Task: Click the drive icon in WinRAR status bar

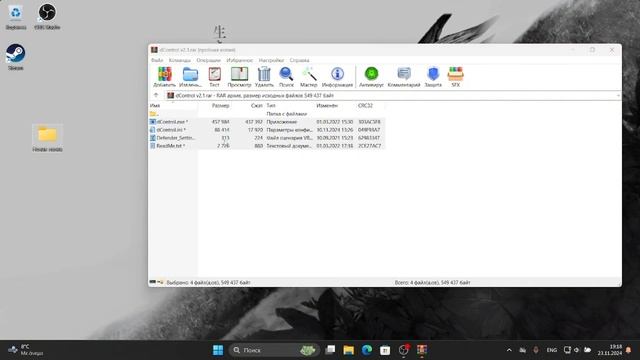Action: click(153, 282)
